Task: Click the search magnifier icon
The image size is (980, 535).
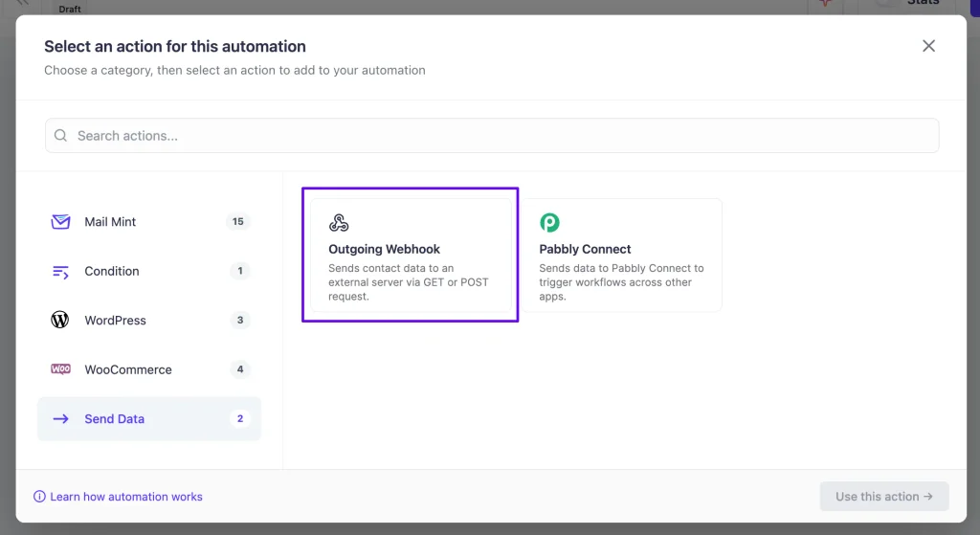Action: click(x=60, y=136)
